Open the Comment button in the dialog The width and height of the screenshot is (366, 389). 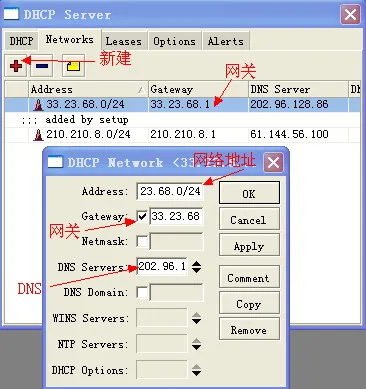(x=249, y=277)
